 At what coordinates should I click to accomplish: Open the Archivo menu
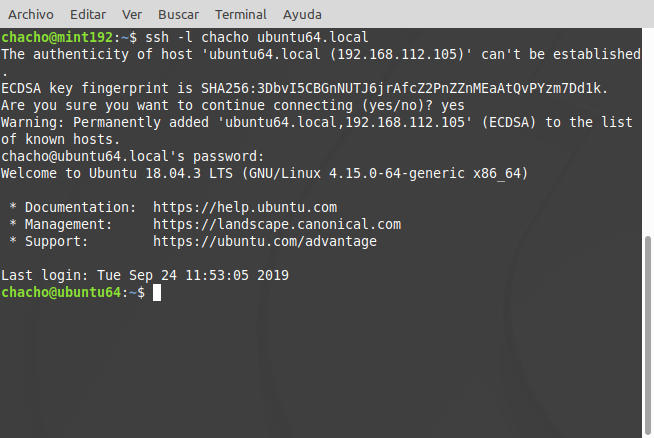pyautogui.click(x=31, y=15)
